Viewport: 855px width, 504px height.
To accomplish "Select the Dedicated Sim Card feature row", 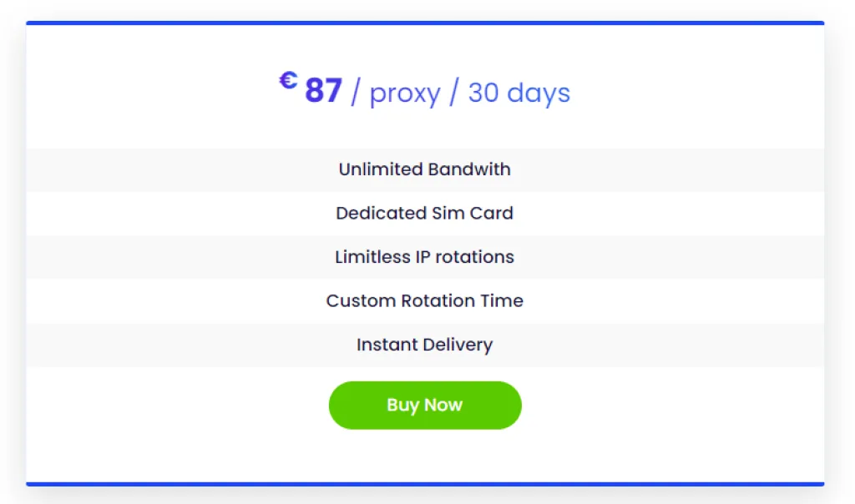I will point(425,213).
